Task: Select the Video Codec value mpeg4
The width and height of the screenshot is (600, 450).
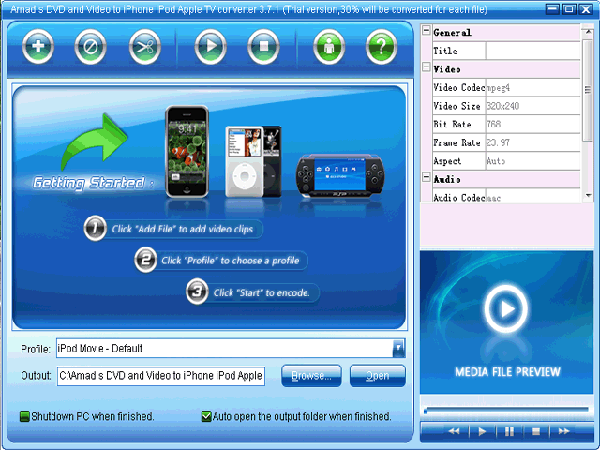Action: click(x=533, y=88)
